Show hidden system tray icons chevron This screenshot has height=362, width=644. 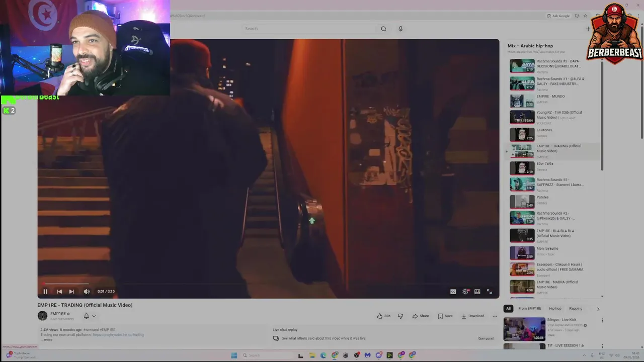[584, 355]
